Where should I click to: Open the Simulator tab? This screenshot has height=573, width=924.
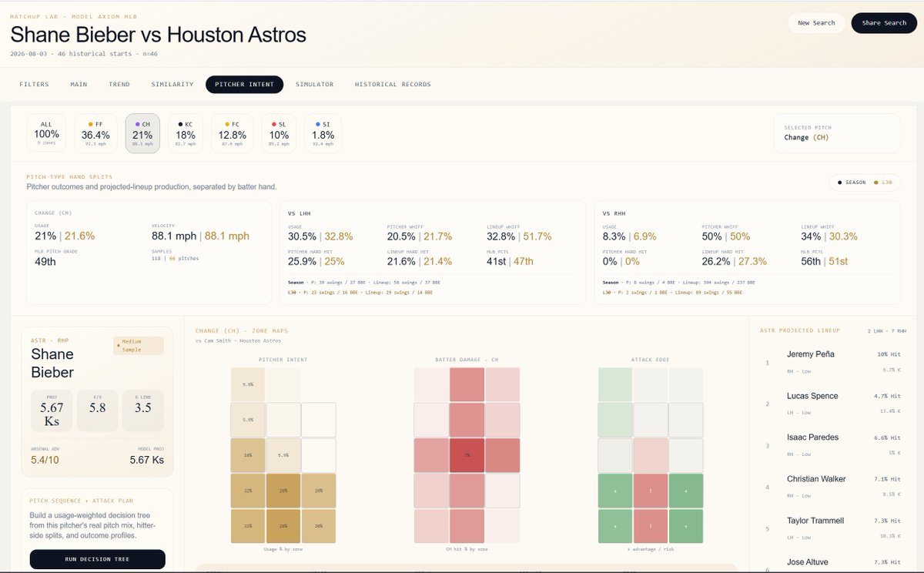315,85
